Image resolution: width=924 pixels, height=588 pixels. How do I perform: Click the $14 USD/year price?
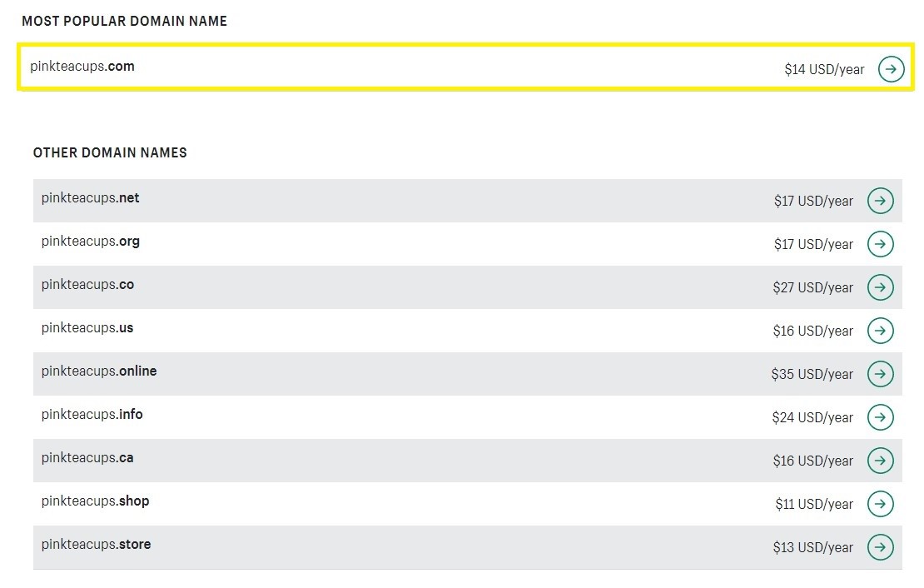pos(824,70)
